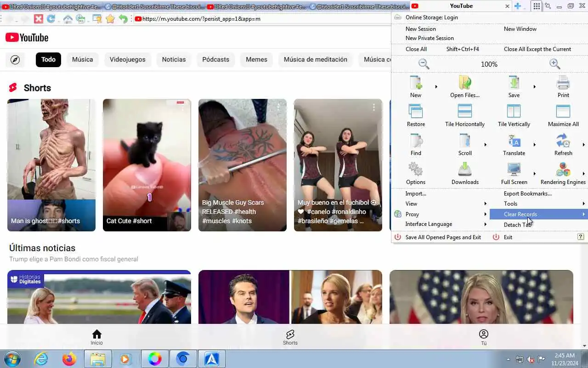Choose Tile Vertically icon
Image resolution: width=588 pixels, height=368 pixels.
[x=514, y=112]
